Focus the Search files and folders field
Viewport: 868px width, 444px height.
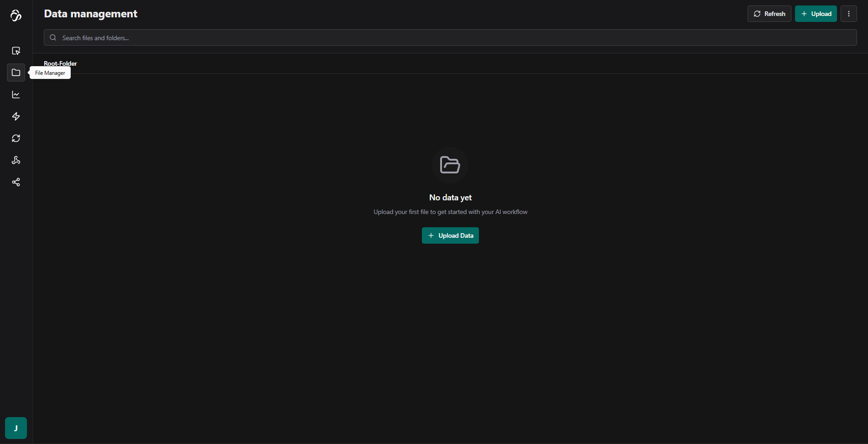456,38
